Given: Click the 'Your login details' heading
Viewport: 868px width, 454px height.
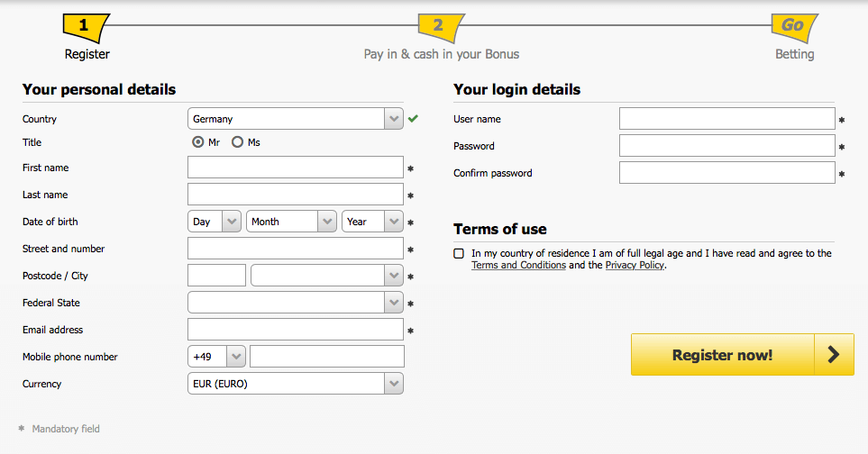Looking at the screenshot, I should click(517, 89).
